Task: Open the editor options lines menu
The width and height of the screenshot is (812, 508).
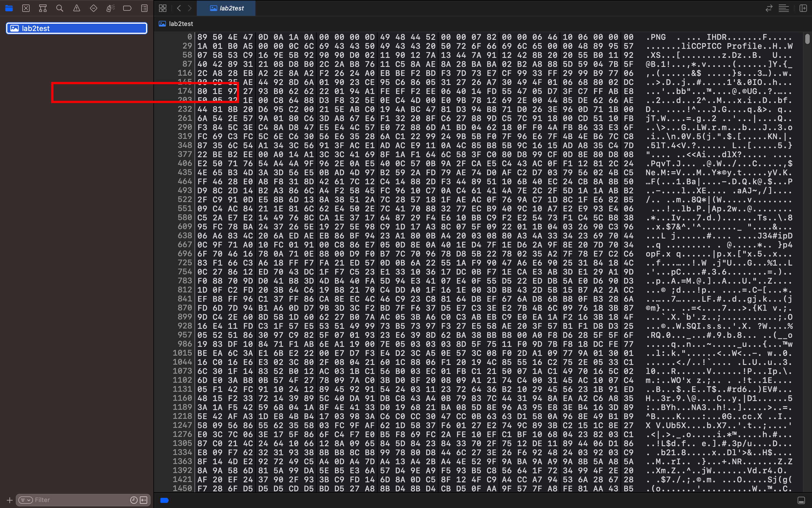Action: [x=784, y=8]
